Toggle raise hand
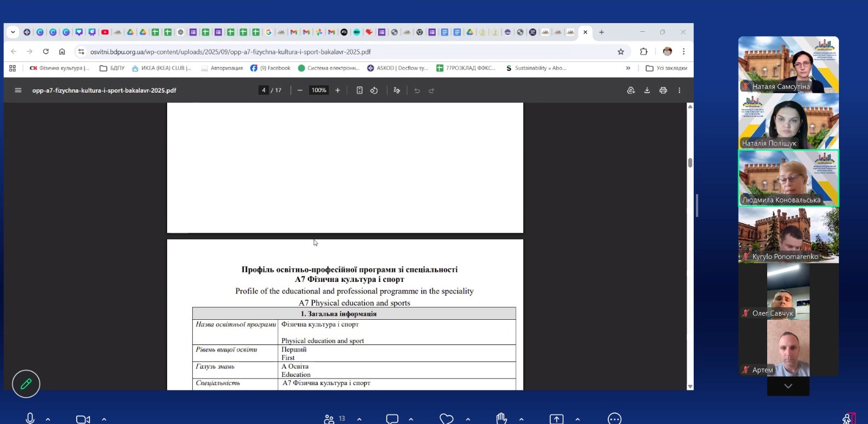Image resolution: width=868 pixels, height=424 pixels. click(x=501, y=419)
